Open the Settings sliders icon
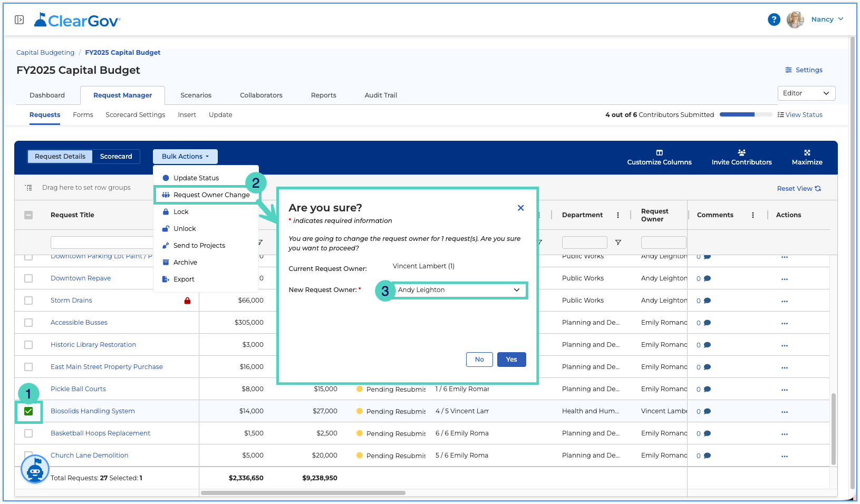The image size is (860, 504). pyautogui.click(x=788, y=70)
